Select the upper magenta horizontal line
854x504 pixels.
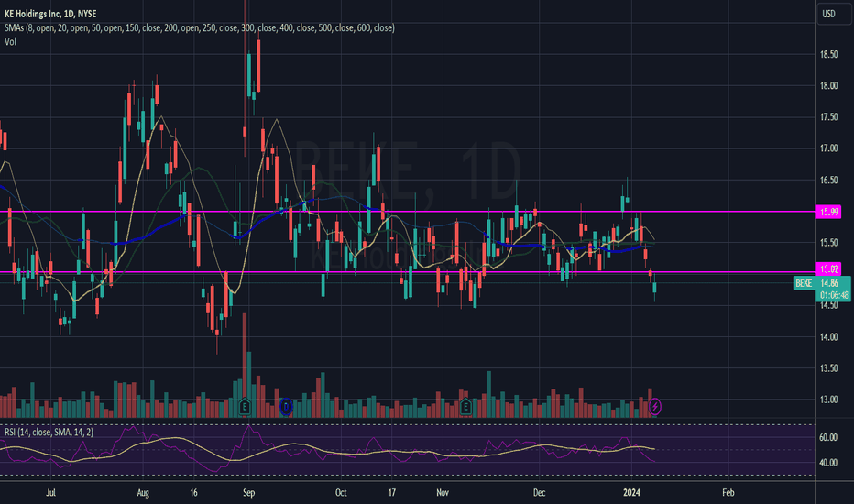[x=408, y=212]
